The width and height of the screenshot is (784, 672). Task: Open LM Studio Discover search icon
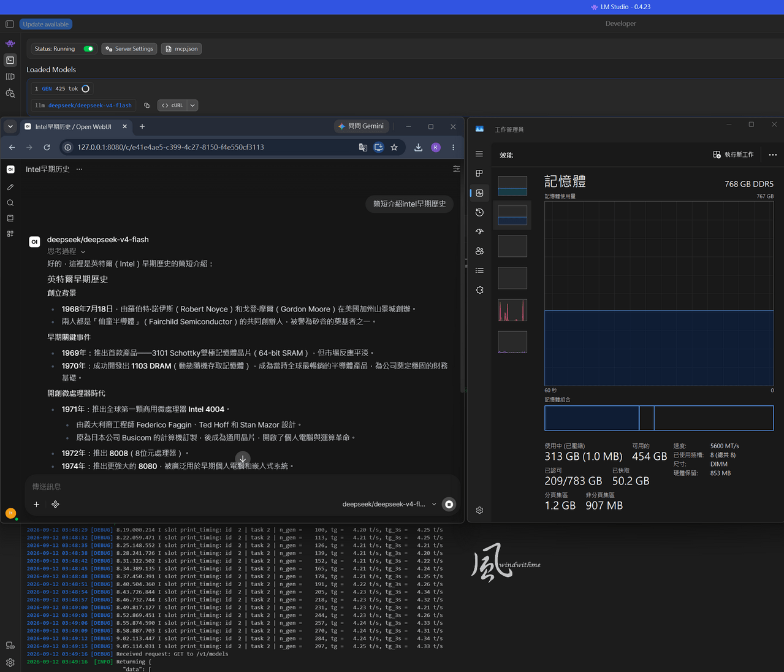tap(10, 93)
